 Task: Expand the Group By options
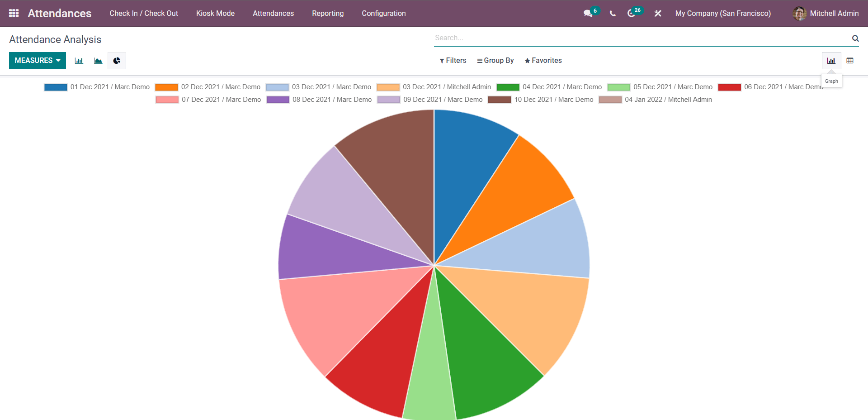click(x=495, y=61)
